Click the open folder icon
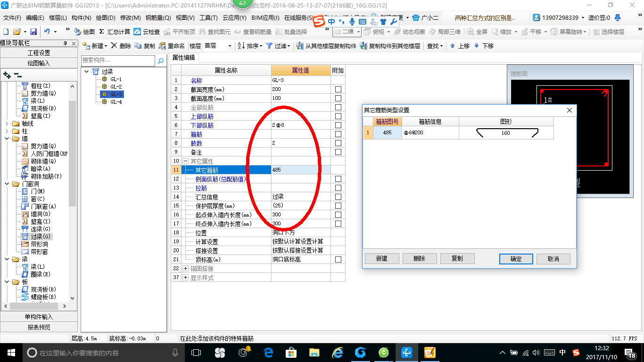Image resolution: width=644 pixels, height=362 pixels. click(x=17, y=32)
